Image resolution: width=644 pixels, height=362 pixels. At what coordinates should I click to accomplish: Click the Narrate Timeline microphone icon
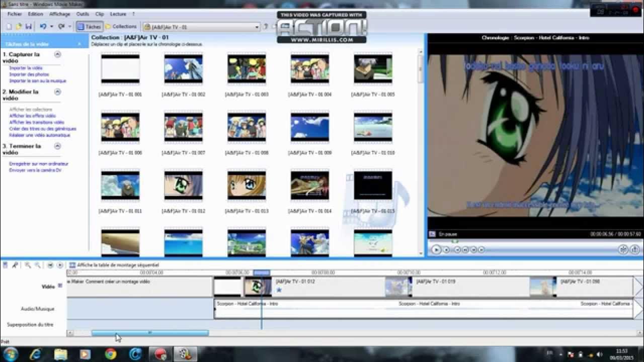coord(15,265)
